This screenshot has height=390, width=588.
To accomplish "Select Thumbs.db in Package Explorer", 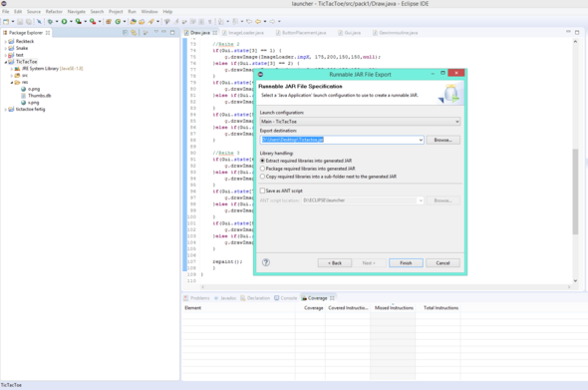I will click(40, 96).
